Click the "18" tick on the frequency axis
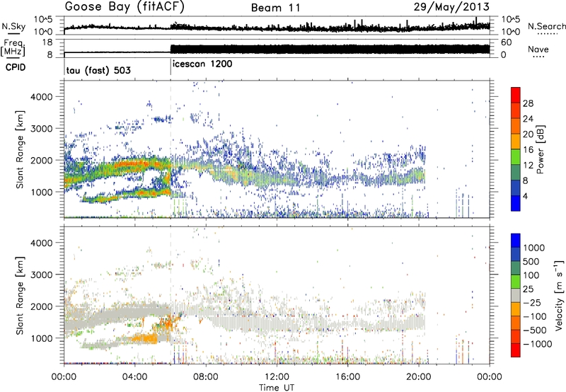The image size is (566, 392). 47,42
